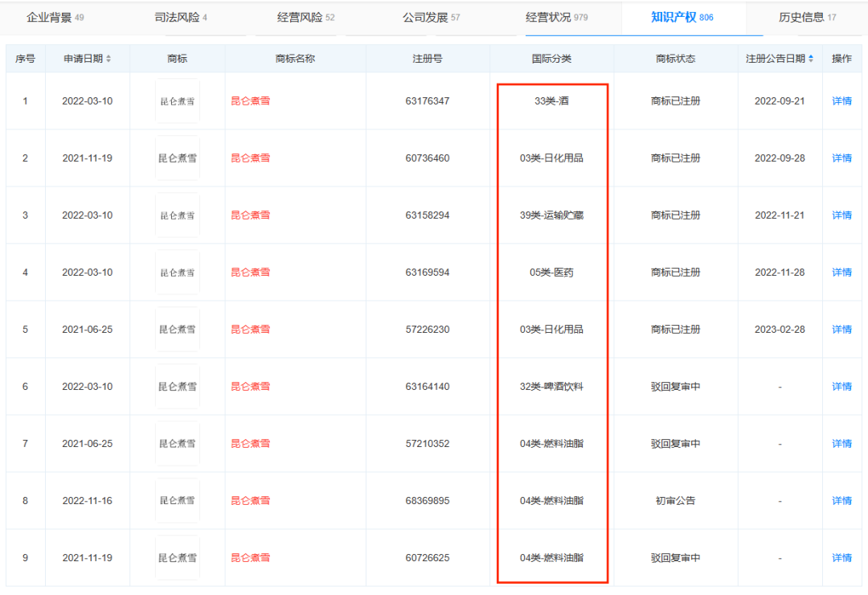View 详情 for registration 57210352
868x595 pixels.
pyautogui.click(x=841, y=444)
